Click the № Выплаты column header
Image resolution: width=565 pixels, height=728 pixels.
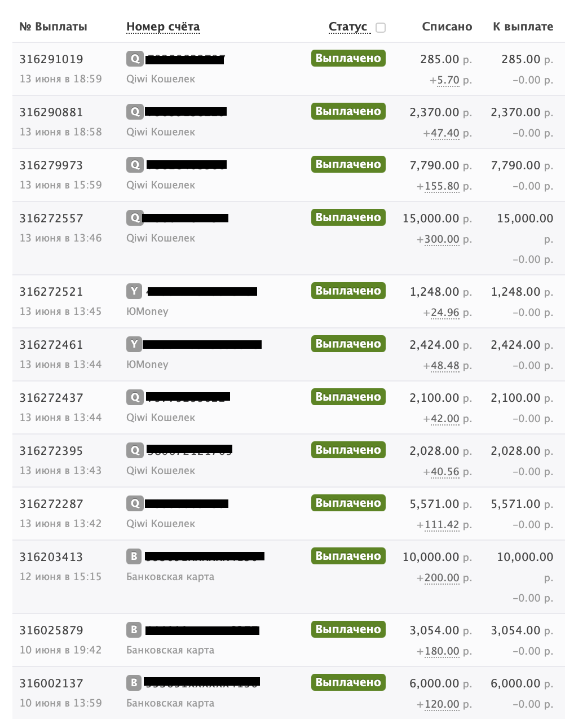click(54, 27)
